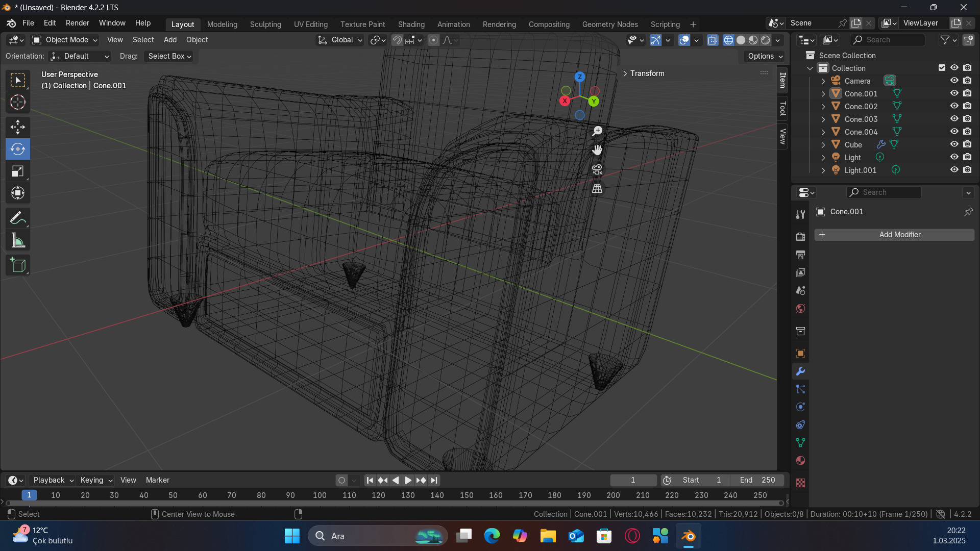This screenshot has height=551, width=980.
Task: Activate the Add Cube tool
Action: (18, 265)
